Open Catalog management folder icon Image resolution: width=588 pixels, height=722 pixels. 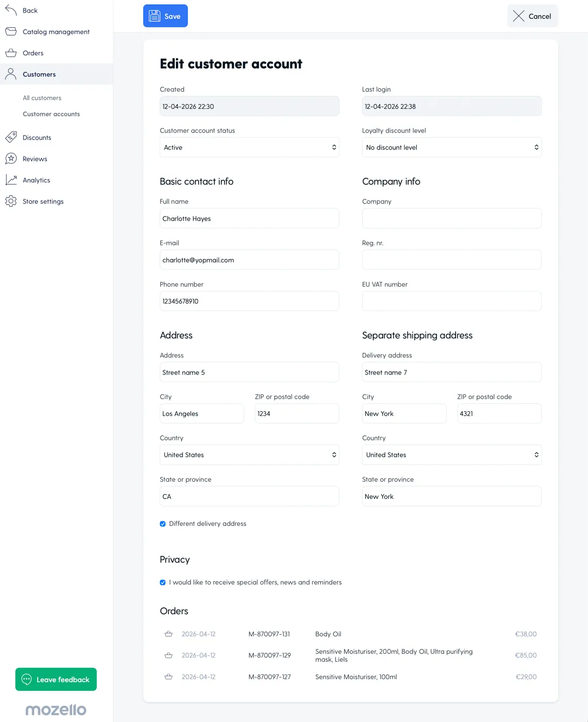click(x=11, y=31)
